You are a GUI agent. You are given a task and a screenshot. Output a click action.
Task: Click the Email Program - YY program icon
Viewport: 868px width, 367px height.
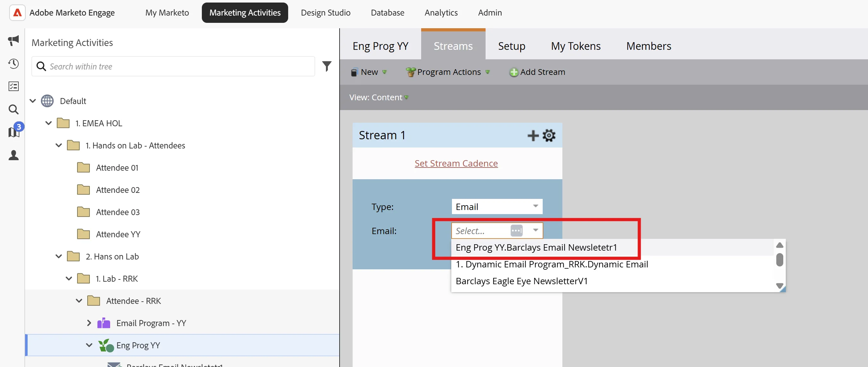[x=103, y=323]
